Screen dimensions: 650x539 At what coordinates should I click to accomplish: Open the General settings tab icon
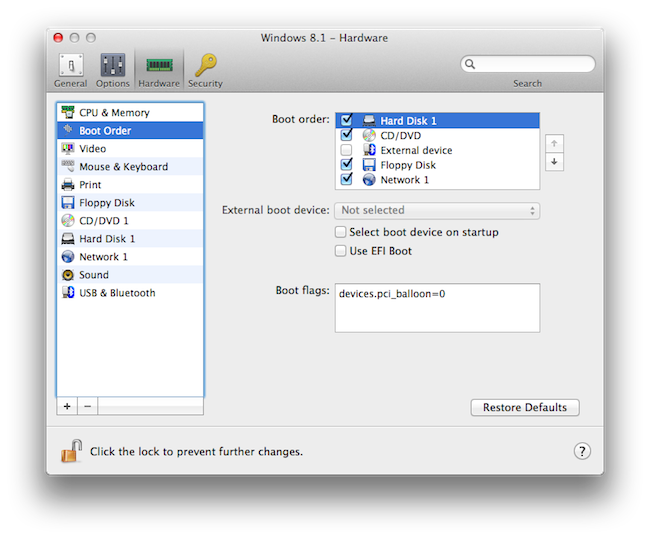click(x=71, y=65)
